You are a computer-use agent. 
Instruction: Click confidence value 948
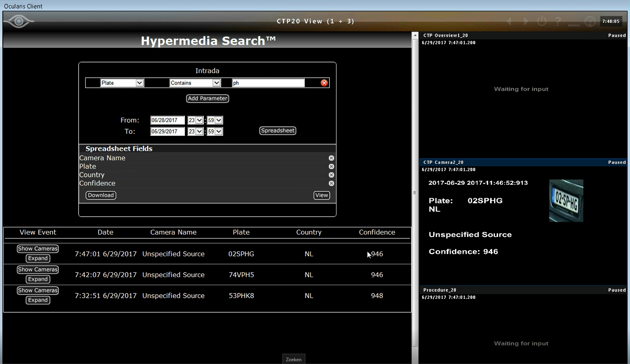377,296
